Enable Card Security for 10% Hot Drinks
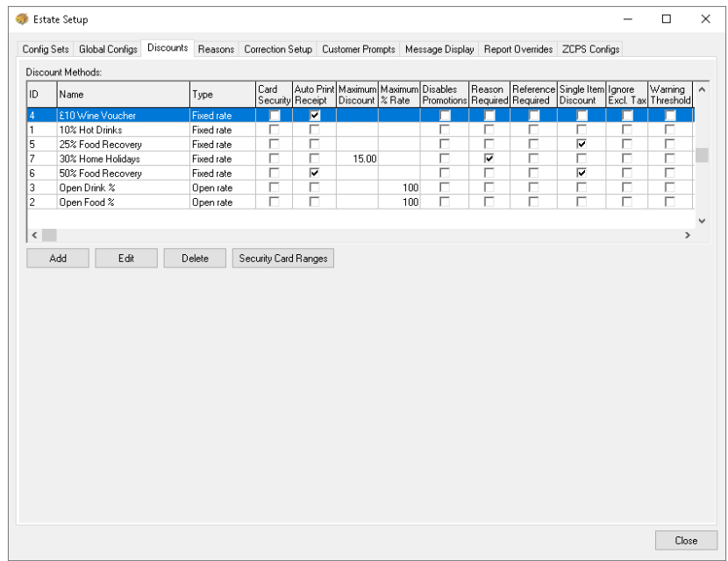Image resolution: width=728 pixels, height=561 pixels. (275, 130)
